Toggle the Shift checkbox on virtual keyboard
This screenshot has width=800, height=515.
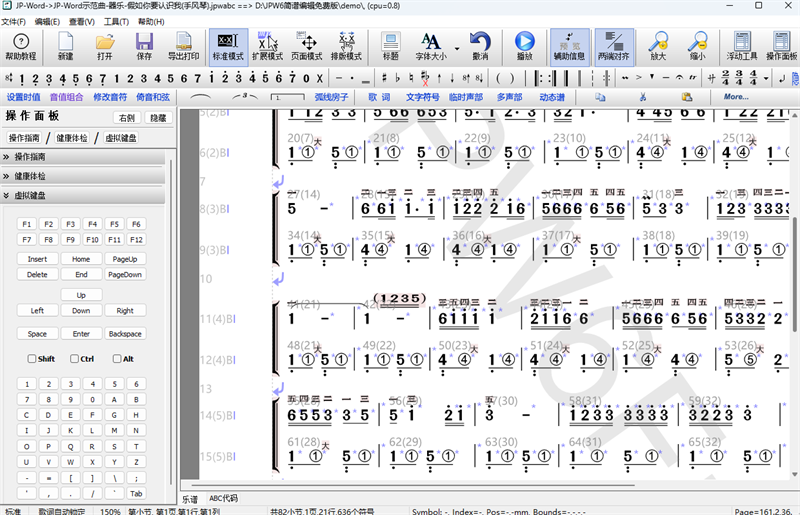pyautogui.click(x=33, y=359)
